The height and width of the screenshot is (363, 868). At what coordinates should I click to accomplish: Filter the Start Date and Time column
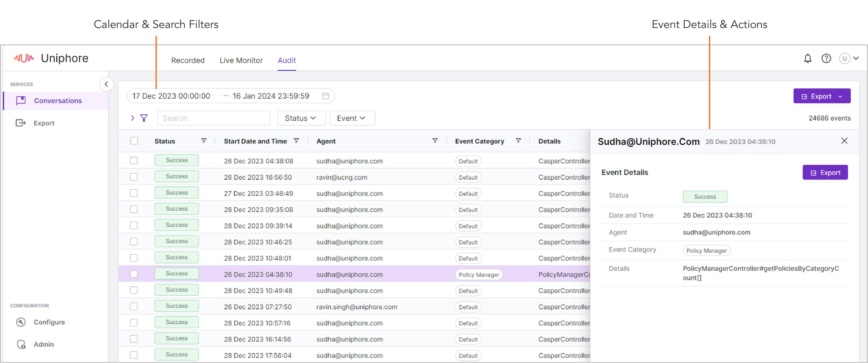point(296,141)
